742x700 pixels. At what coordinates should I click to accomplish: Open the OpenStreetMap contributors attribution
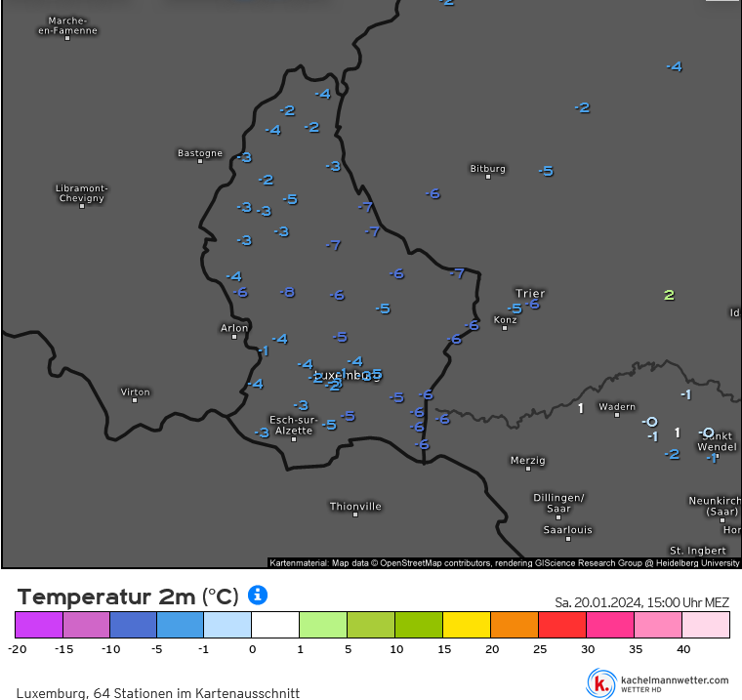point(421,562)
